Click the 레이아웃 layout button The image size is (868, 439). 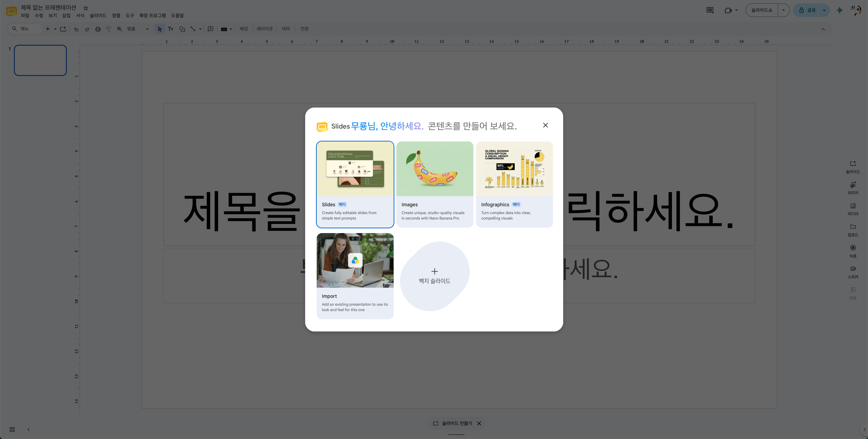click(x=265, y=29)
